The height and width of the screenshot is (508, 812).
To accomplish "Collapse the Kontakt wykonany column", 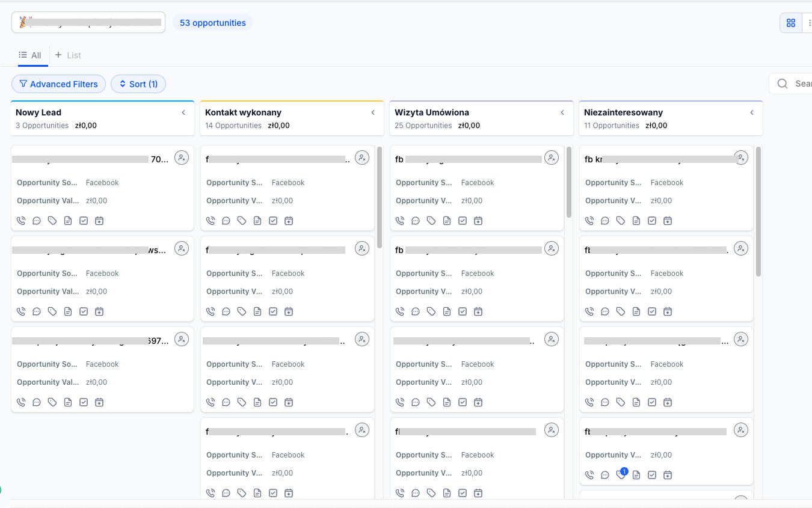I will 373,112.
